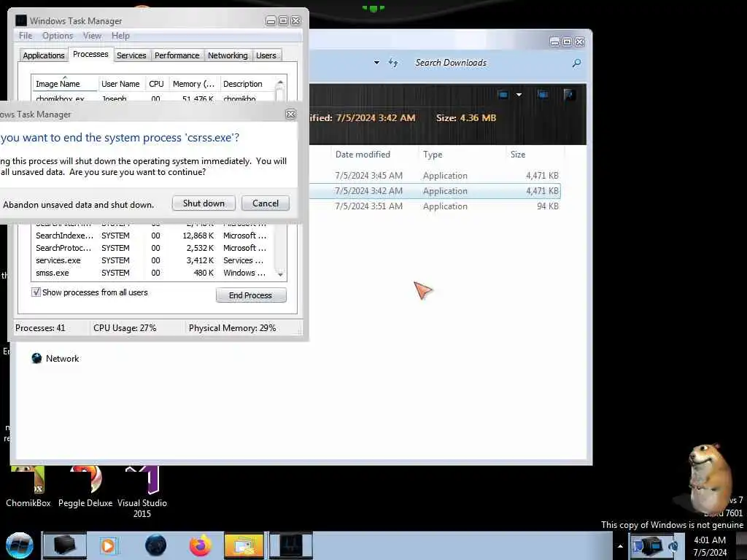Open the Users tab
The height and width of the screenshot is (560, 747).
266,55
